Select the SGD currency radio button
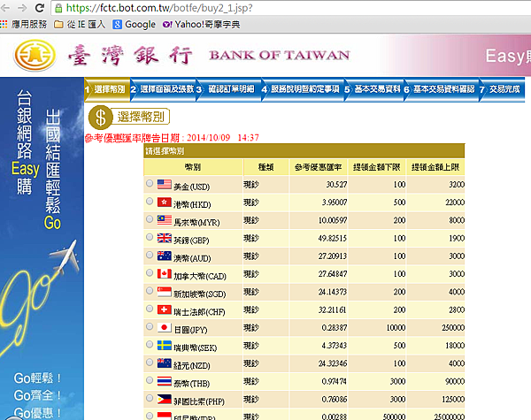The height and width of the screenshot is (420, 531). [x=150, y=291]
